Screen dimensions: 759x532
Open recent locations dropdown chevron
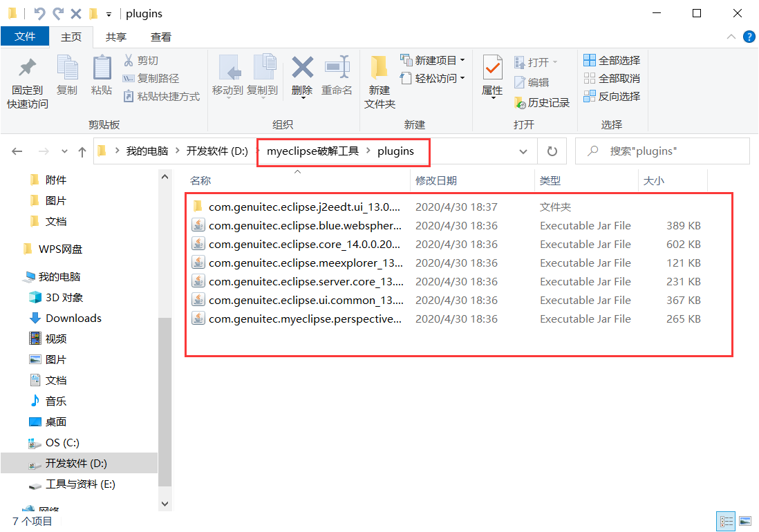click(x=64, y=151)
